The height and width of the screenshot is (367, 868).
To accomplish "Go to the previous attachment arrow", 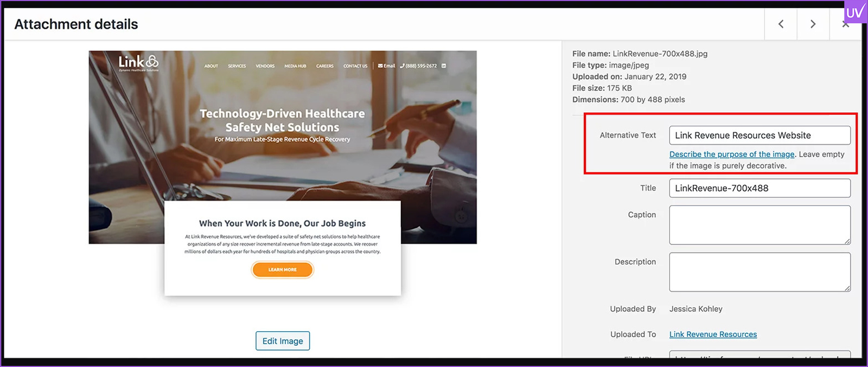I will point(781,24).
